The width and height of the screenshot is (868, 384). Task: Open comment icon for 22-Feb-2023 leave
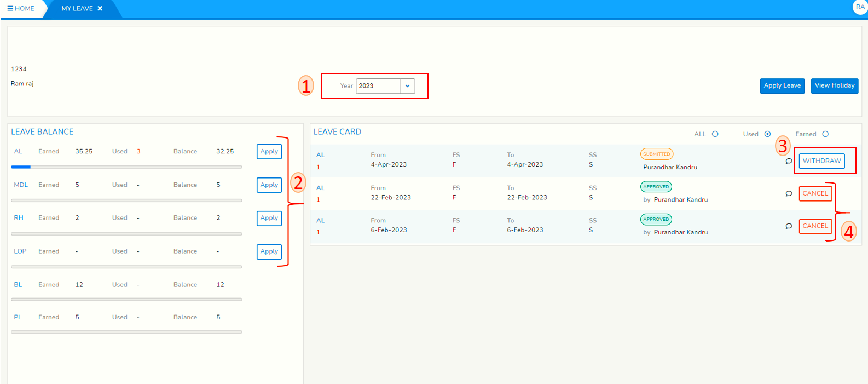coord(789,193)
